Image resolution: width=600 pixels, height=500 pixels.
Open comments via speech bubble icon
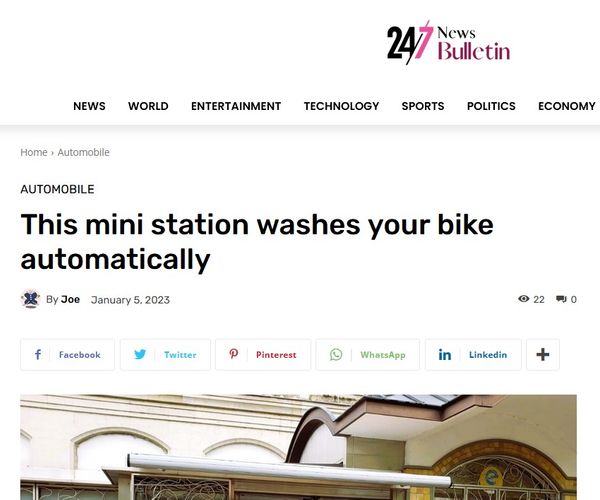coord(561,299)
